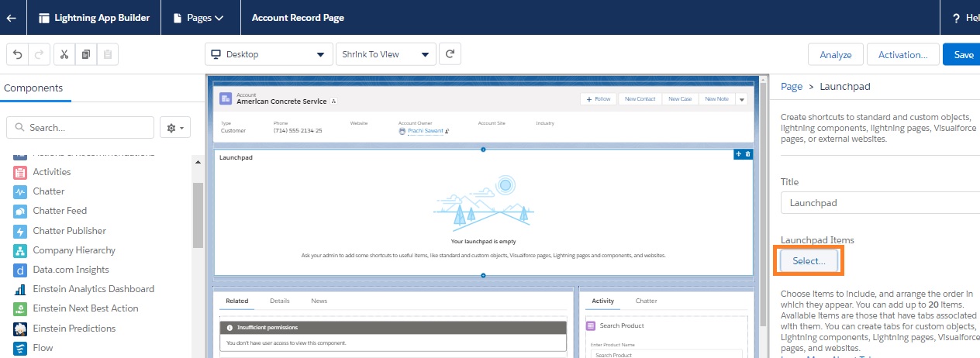Open the Pages dropdown menu

[x=198, y=18]
